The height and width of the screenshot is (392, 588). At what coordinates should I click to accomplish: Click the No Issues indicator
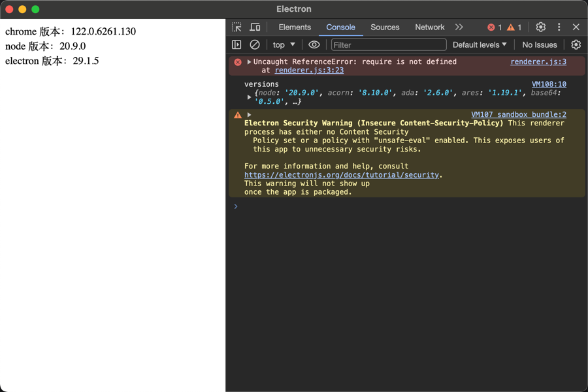click(x=539, y=44)
